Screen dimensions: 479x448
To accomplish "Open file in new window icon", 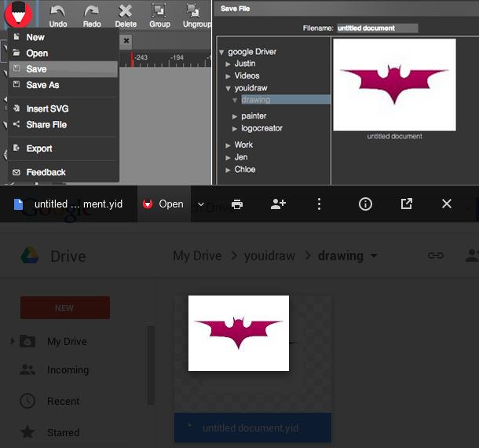I will [x=406, y=204].
